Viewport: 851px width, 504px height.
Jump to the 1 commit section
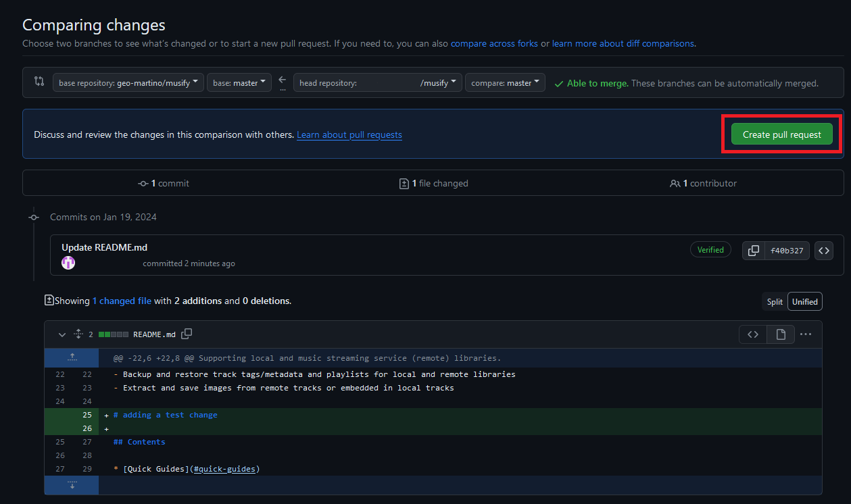164,183
